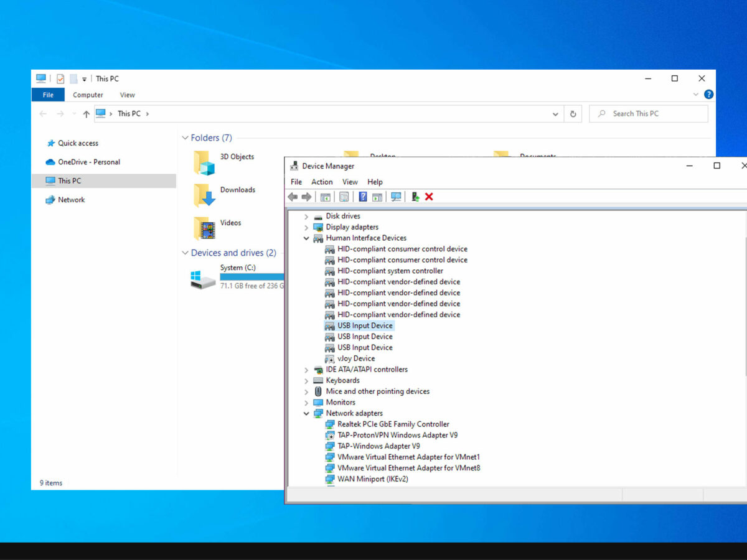Select VMware Virtual Ethernet Adapter for VMnet1
Screen dimensions: 747x560
click(x=409, y=457)
